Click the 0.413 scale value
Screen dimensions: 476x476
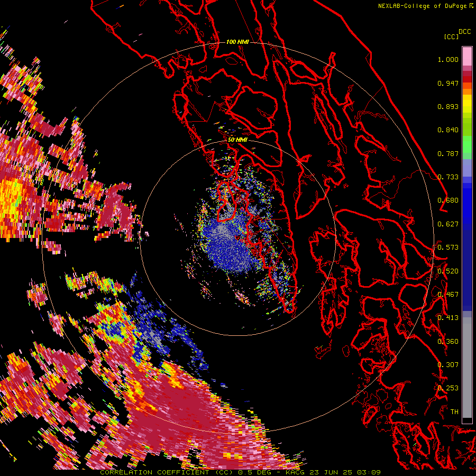[x=448, y=318]
